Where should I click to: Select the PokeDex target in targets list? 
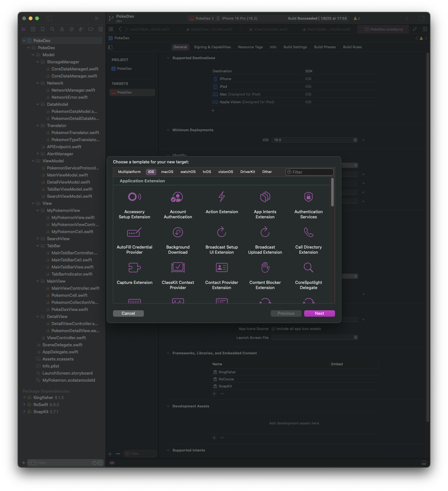pos(132,92)
